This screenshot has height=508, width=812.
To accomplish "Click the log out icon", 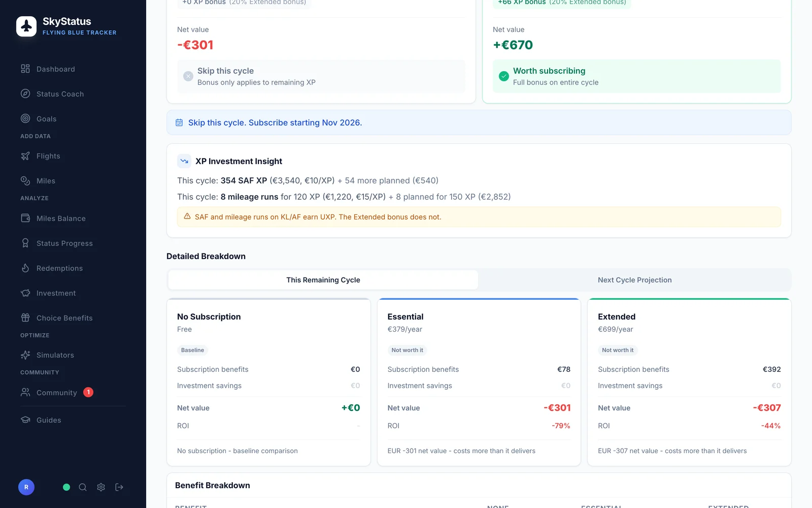I will pos(119,487).
